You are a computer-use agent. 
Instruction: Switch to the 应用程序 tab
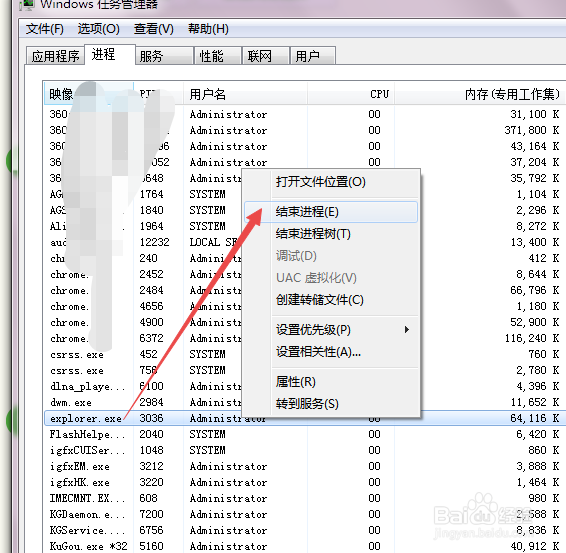coord(55,56)
